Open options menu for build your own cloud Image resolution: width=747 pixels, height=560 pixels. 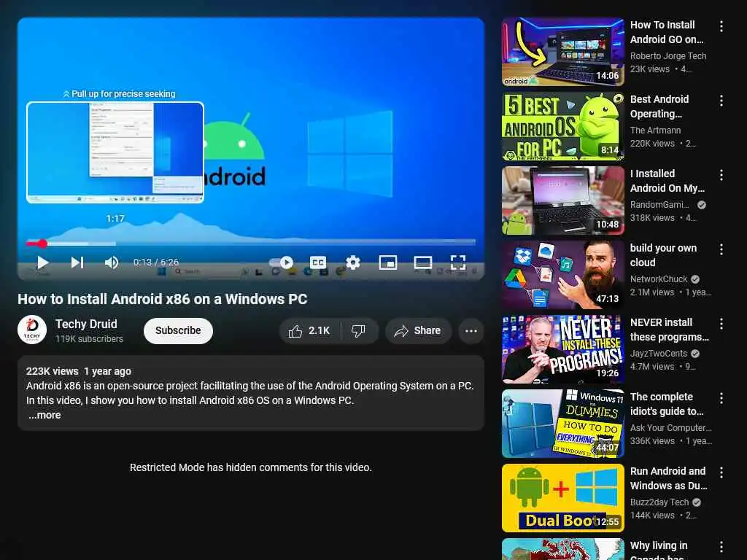(x=721, y=249)
